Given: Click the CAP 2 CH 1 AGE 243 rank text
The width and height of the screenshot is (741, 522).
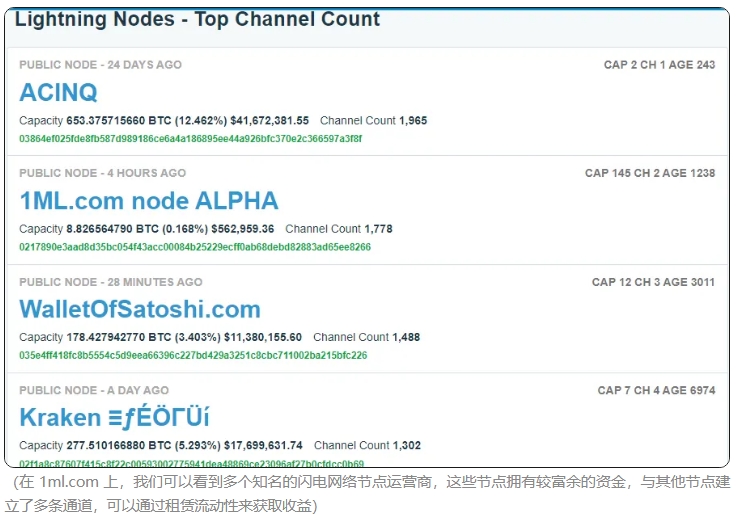Looking at the screenshot, I should (659, 65).
